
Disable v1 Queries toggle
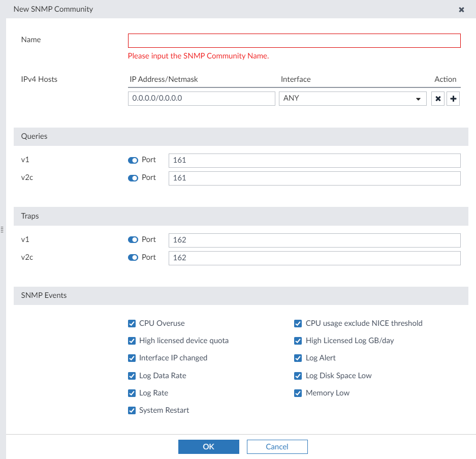pos(132,160)
